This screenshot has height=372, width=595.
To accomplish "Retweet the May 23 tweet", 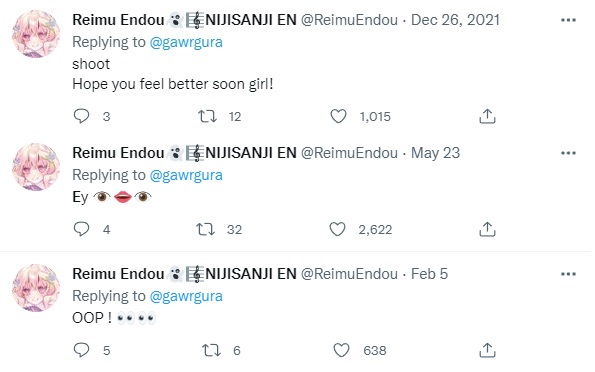I will [x=205, y=229].
